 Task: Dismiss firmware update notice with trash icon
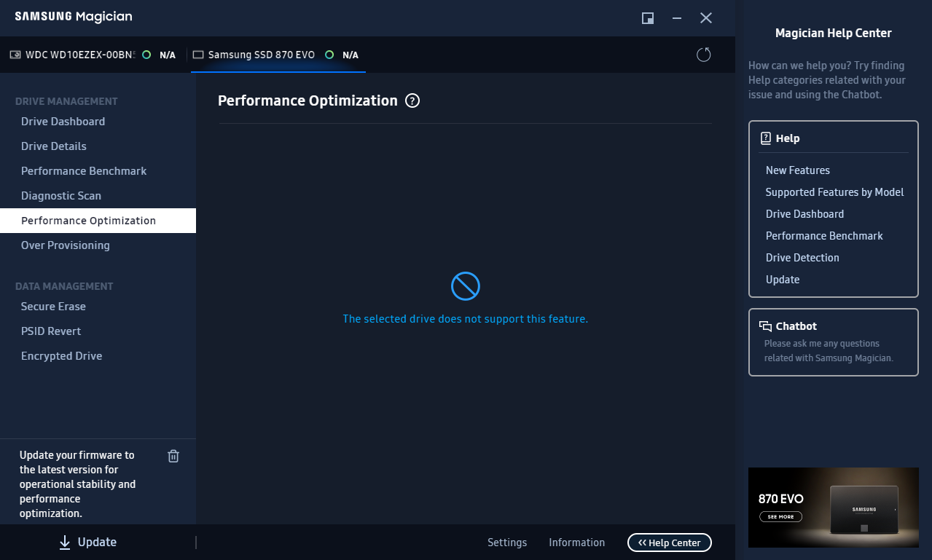coord(173,456)
